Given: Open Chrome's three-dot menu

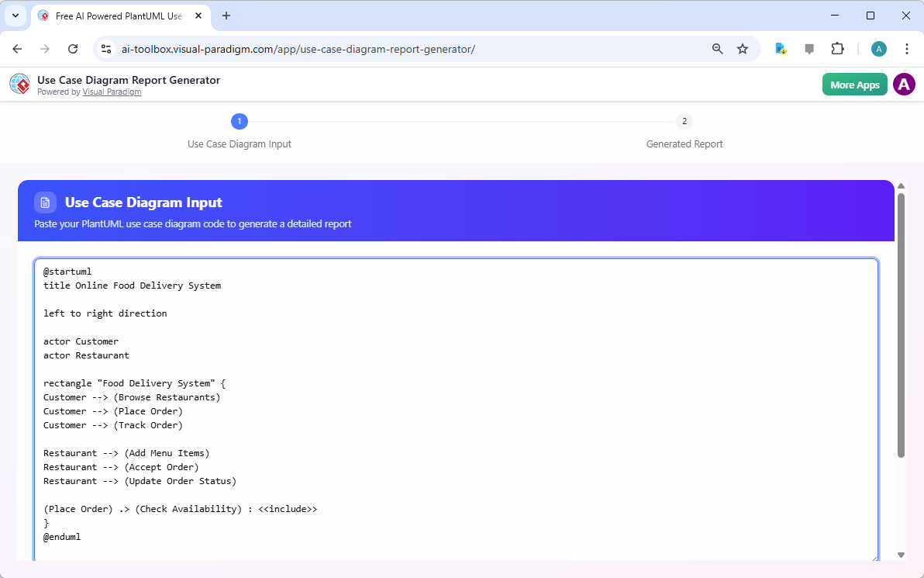Looking at the screenshot, I should (907, 48).
